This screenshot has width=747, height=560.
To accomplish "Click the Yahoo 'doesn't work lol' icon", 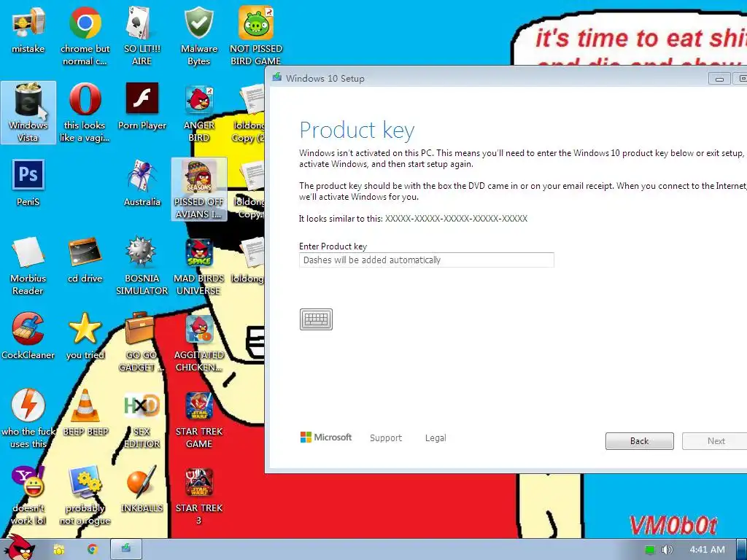I will [x=28, y=495].
